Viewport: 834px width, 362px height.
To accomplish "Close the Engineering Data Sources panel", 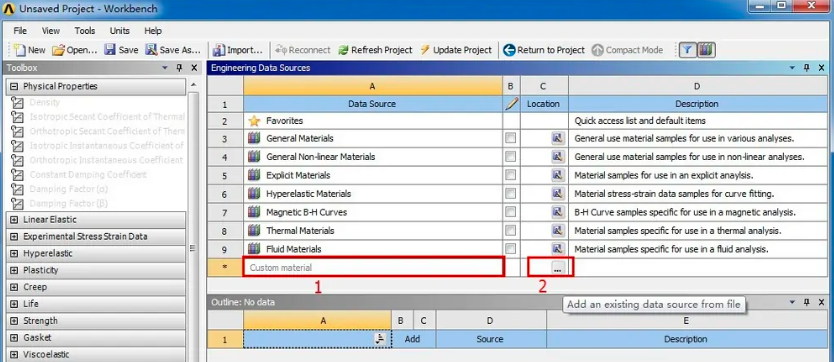I will point(822,68).
